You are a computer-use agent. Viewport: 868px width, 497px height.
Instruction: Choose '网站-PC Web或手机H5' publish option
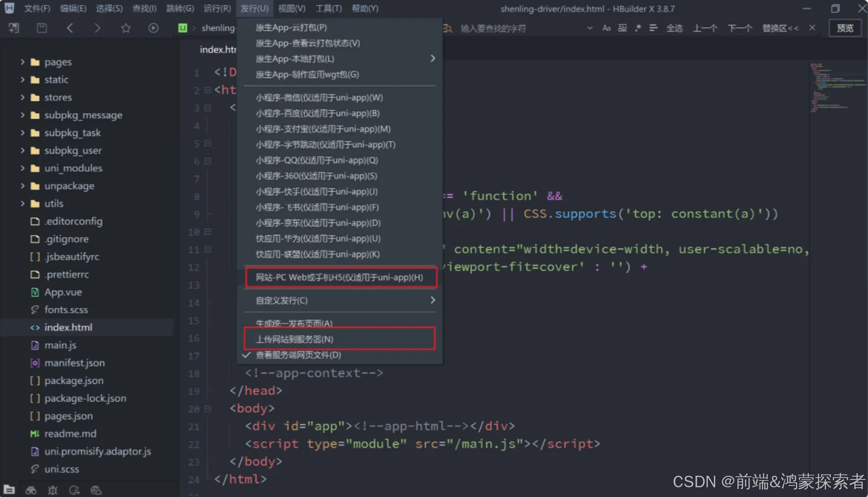click(x=340, y=277)
